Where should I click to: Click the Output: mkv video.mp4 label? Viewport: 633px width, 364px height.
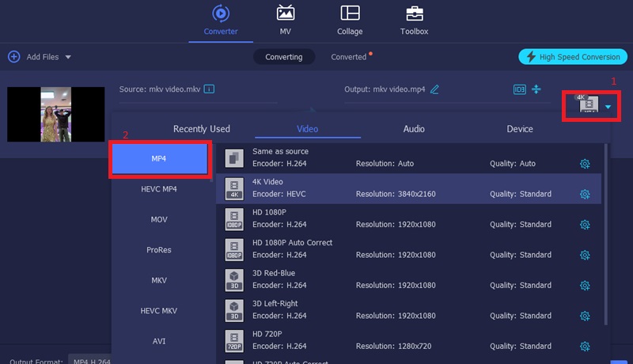(385, 89)
